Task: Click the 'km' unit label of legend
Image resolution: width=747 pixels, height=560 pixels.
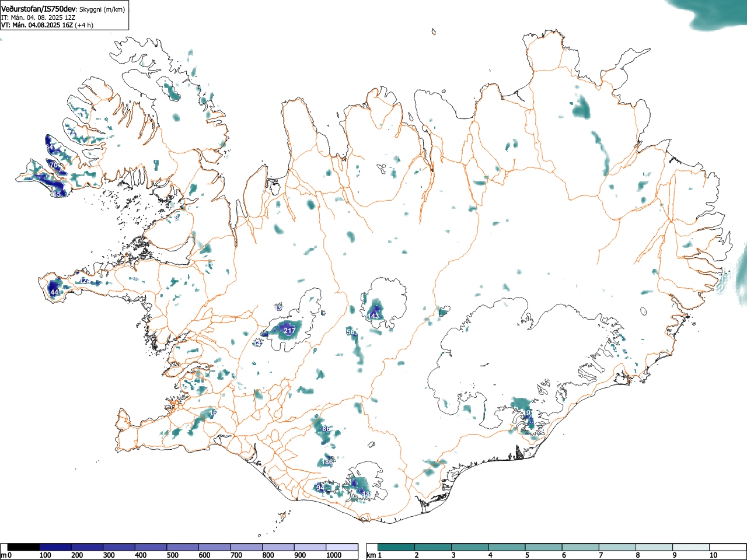Action: coord(371,555)
